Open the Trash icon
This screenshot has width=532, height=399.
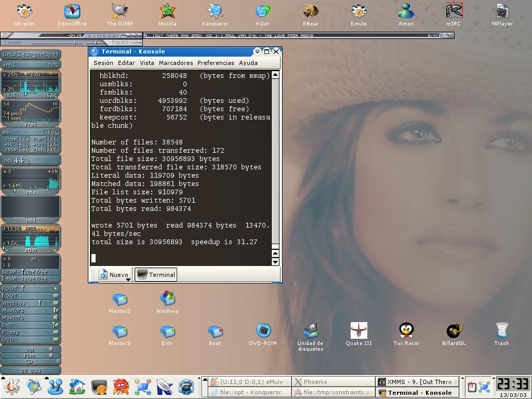pos(501,330)
